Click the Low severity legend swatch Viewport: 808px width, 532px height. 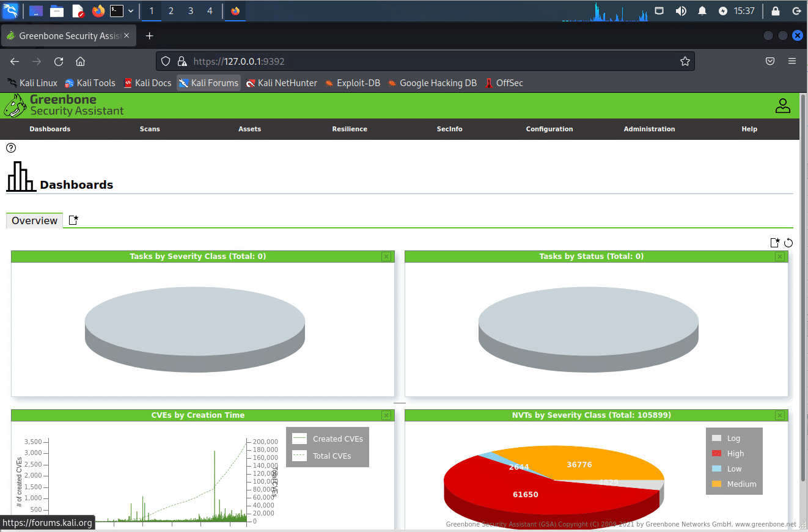[717, 468]
